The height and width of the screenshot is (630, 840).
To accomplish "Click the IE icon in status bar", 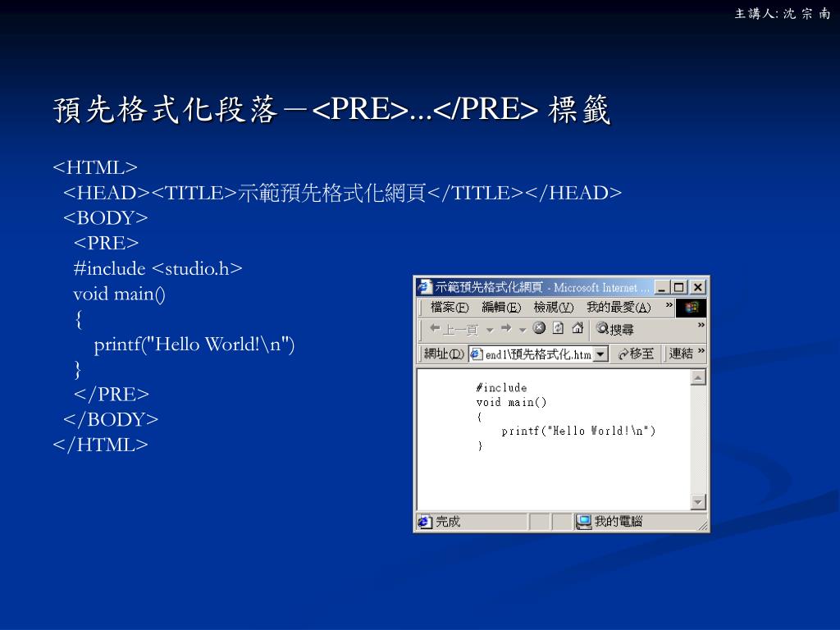I will click(426, 522).
